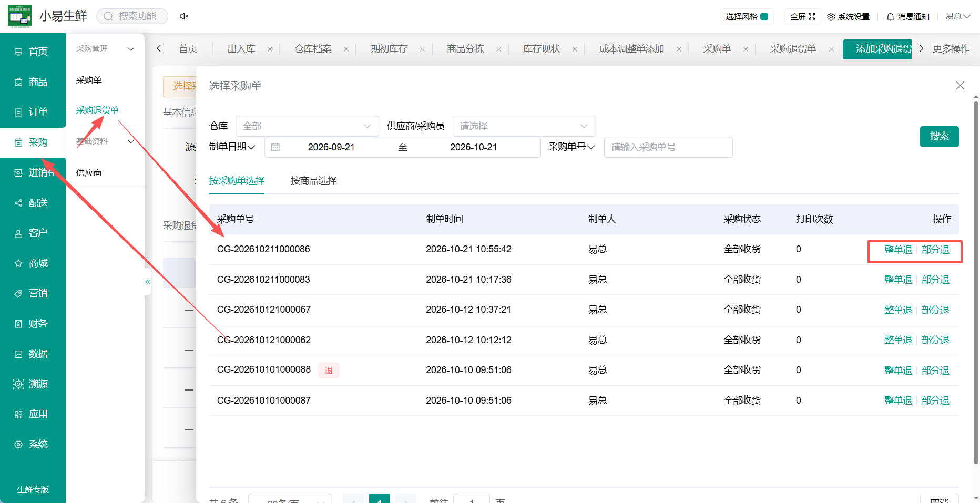This screenshot has width=980, height=503.
Task: Open the 供应商/采购员 select dropdown
Action: pyautogui.click(x=524, y=126)
